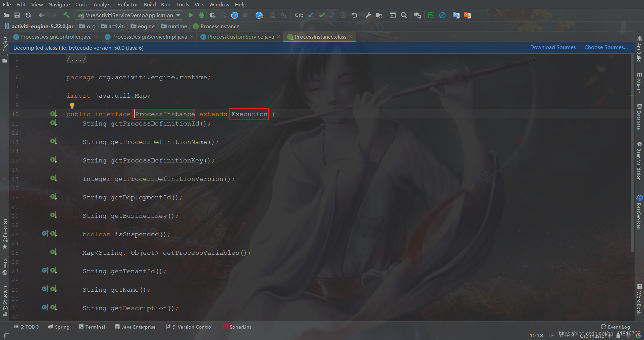
Task: Navigate back with the left arrow icon
Action: pos(42,15)
